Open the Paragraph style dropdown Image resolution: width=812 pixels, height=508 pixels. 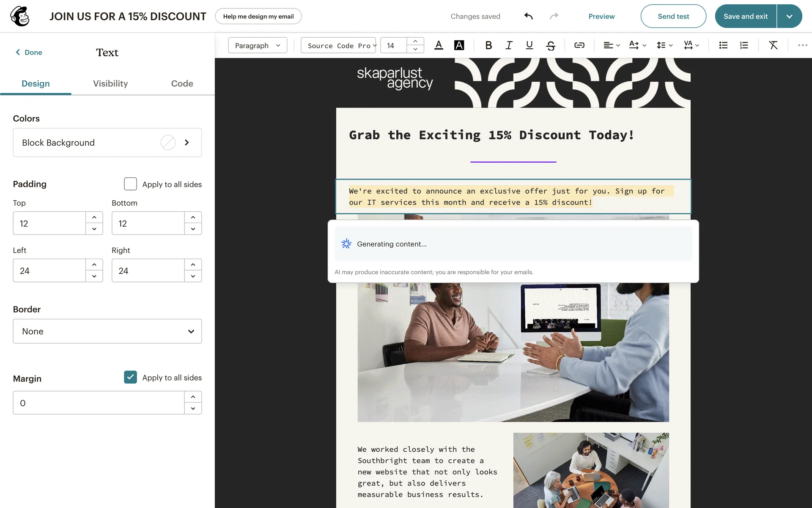pos(257,45)
